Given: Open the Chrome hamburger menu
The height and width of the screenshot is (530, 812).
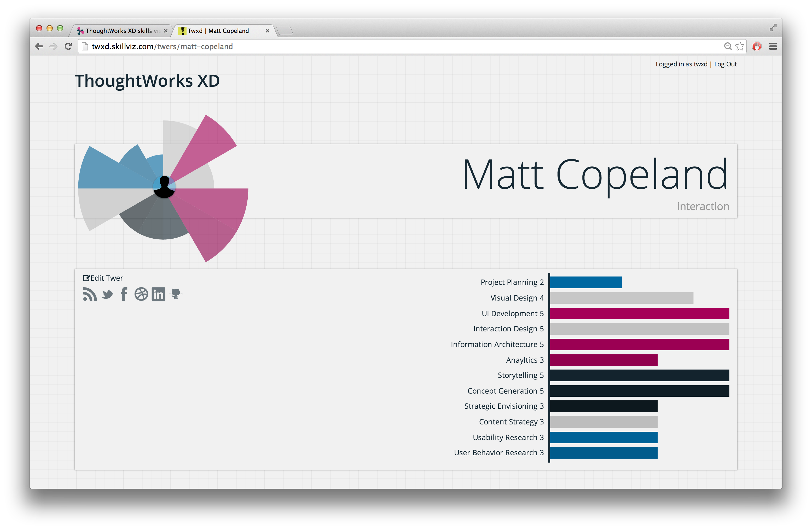Looking at the screenshot, I should point(773,47).
